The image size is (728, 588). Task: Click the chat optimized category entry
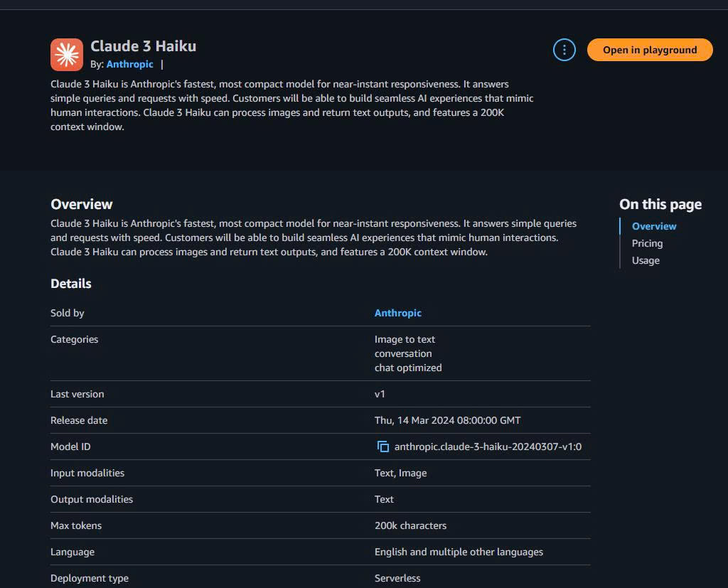[408, 368]
